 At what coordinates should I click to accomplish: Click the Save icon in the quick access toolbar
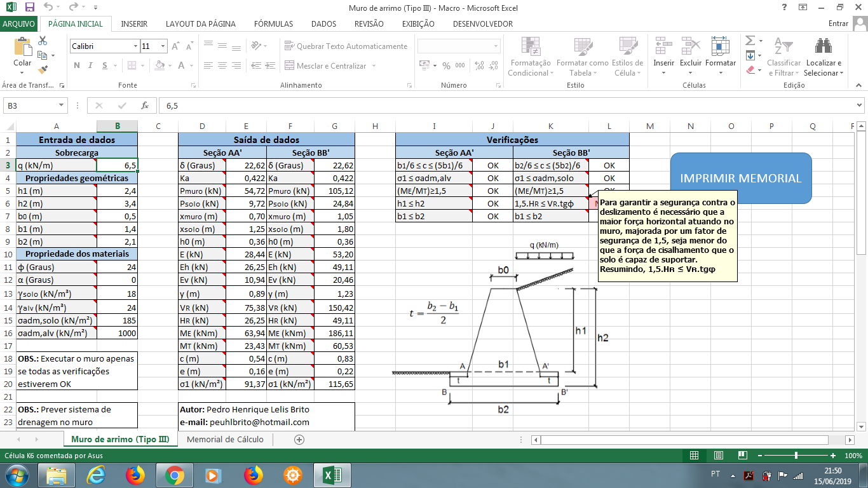(x=29, y=8)
